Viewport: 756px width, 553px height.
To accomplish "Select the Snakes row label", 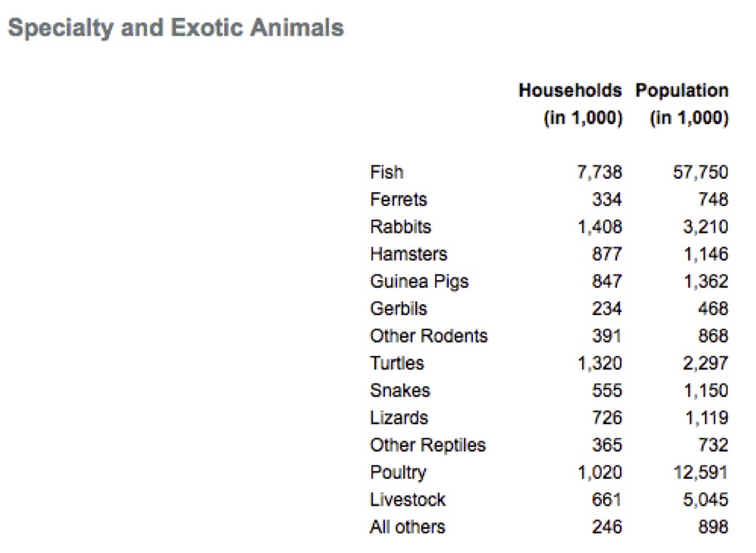I will click(399, 391).
